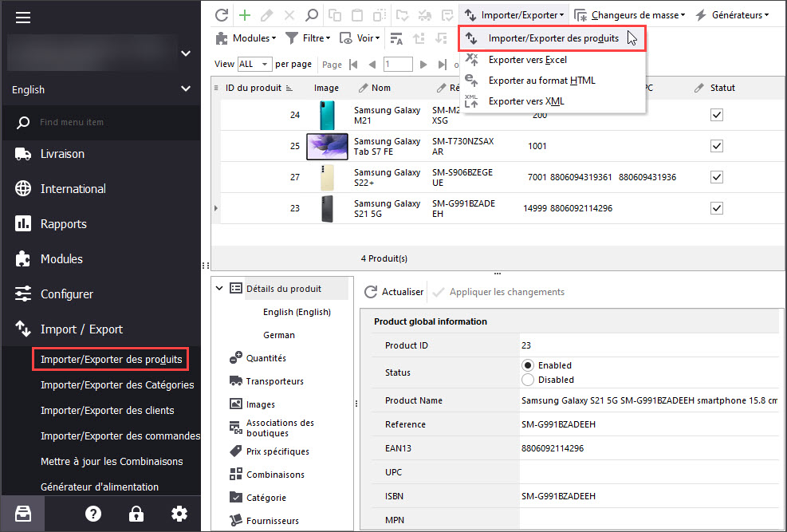This screenshot has height=532, width=787.
Task: Open the Modules toolbar dropdown
Action: point(246,38)
